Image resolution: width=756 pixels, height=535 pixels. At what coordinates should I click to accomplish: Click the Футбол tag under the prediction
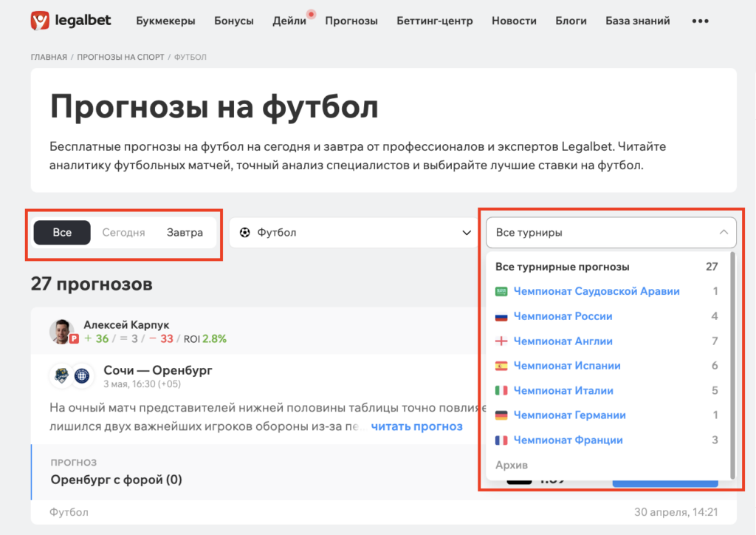69,512
